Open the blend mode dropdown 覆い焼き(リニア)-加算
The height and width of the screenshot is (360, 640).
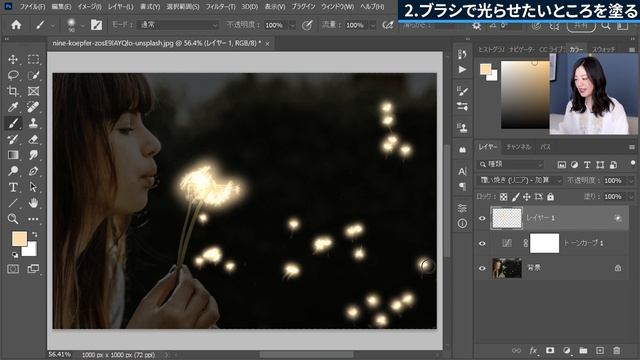click(520, 180)
